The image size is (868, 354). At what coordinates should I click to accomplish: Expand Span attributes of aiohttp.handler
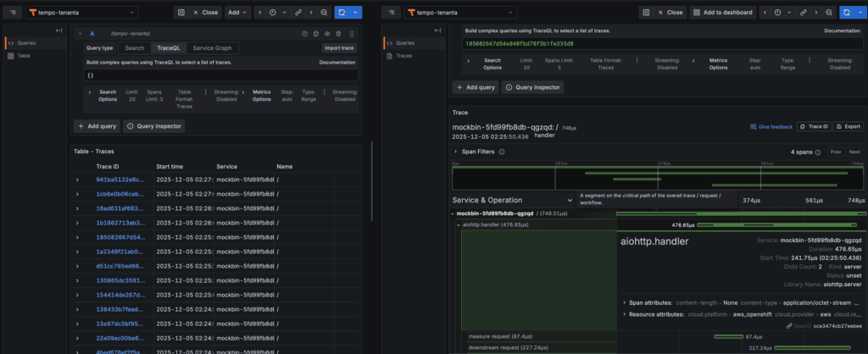[x=626, y=302]
